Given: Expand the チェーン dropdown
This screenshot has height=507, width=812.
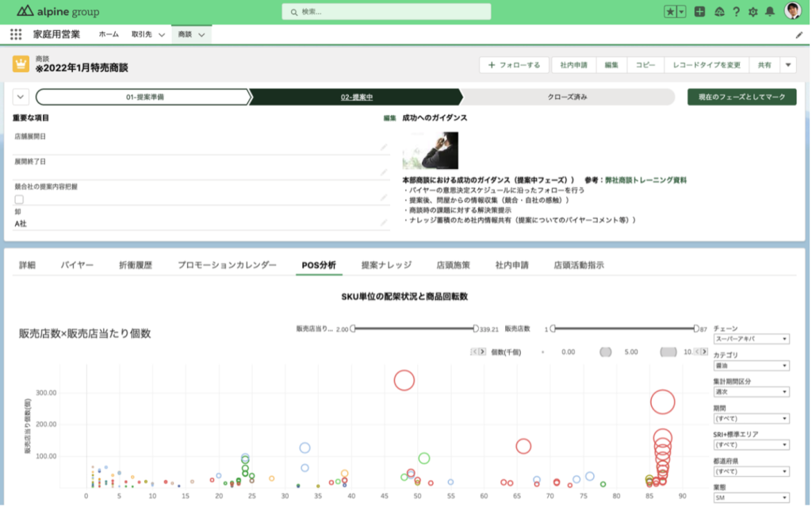Looking at the screenshot, I should pyautogui.click(x=750, y=339).
